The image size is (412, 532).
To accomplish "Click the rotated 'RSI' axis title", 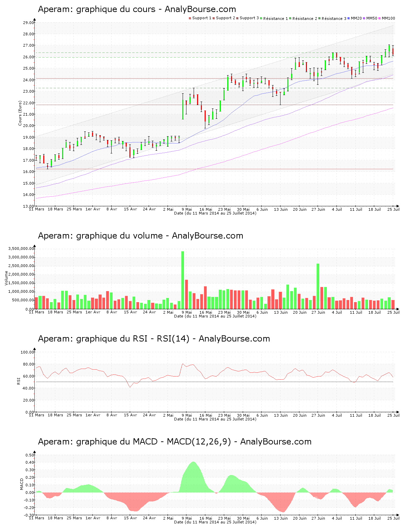I will [x=19, y=381].
